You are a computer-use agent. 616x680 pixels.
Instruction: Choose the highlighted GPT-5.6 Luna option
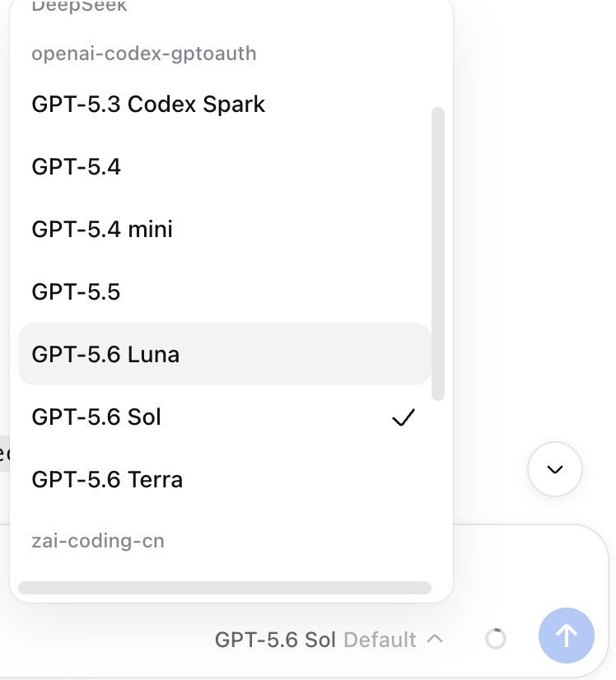(225, 354)
